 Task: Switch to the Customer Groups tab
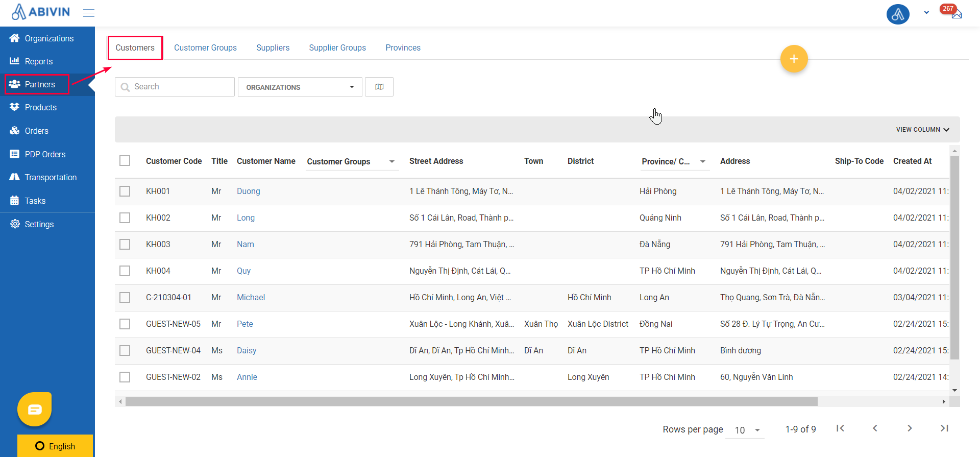tap(205, 47)
